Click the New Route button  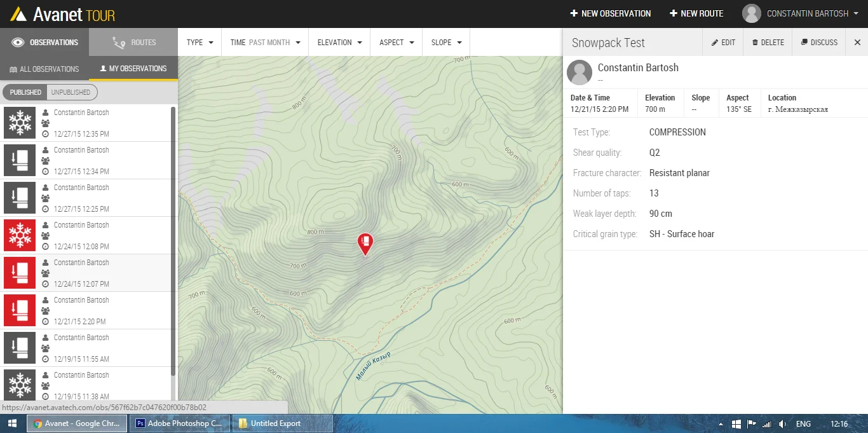coord(696,13)
